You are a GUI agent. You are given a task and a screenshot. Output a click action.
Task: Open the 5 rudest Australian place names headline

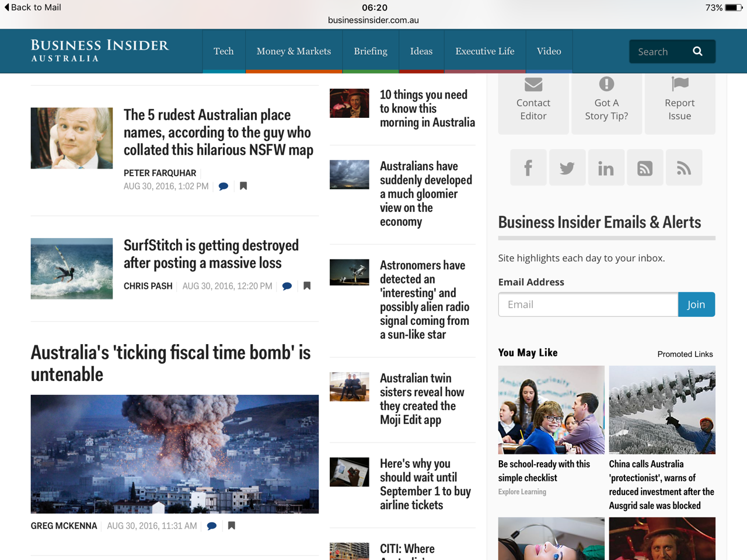[x=218, y=132]
